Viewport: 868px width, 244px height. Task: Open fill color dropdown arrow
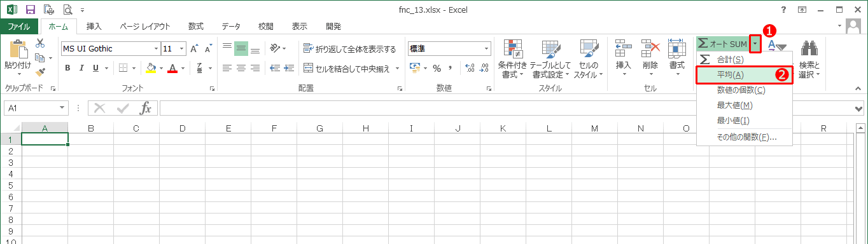(162, 68)
